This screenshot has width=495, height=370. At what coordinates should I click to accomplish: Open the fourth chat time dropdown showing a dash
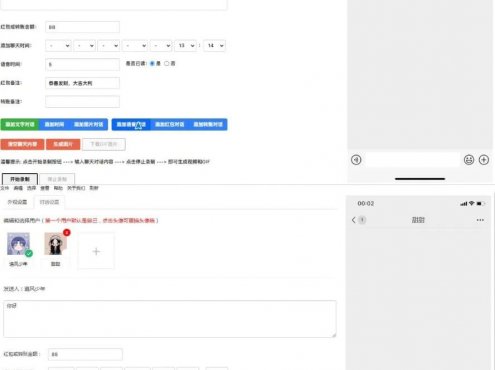click(135, 46)
